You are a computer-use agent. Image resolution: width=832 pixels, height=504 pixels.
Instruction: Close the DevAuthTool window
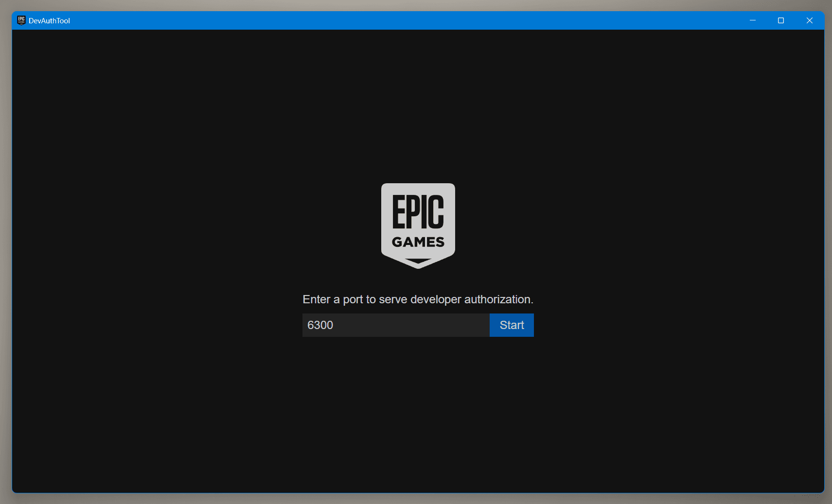click(810, 20)
